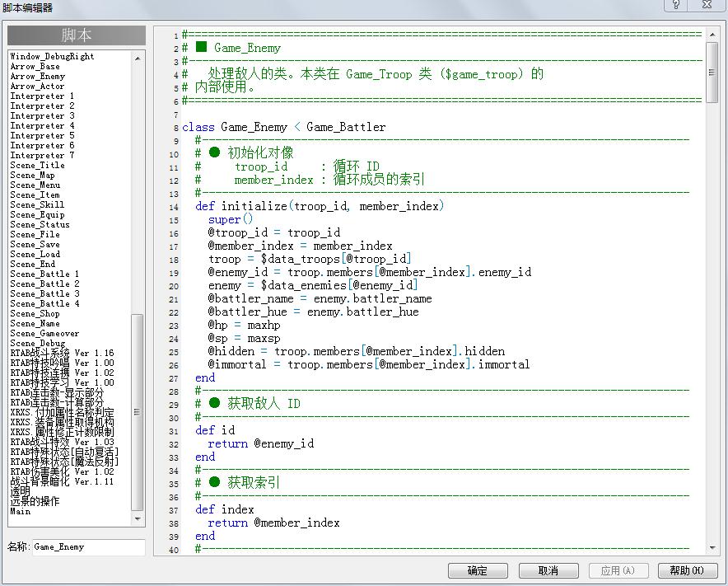The height and width of the screenshot is (586, 728).
Task: Select RTAB连击数-显示部分 script
Action: [x=57, y=392]
